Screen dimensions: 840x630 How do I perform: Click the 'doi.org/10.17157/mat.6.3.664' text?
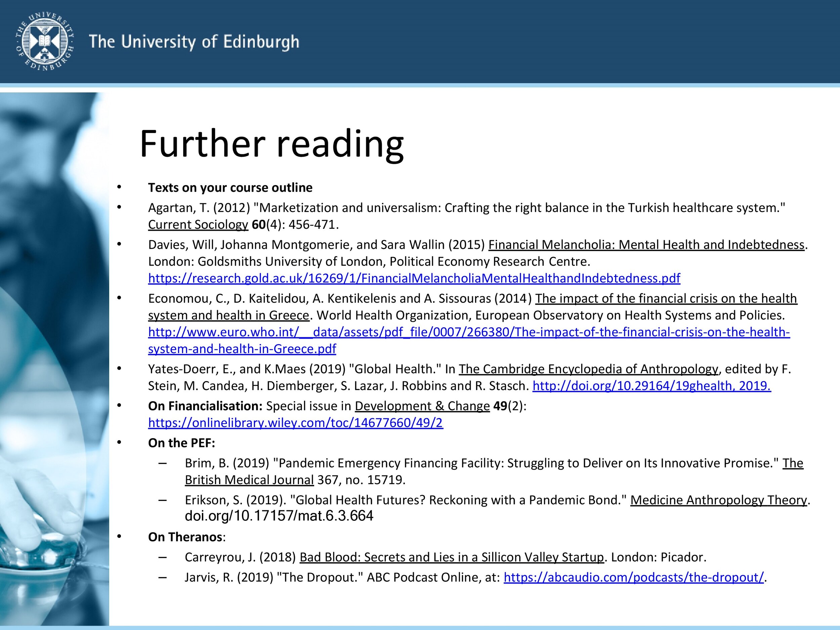[x=279, y=516]
